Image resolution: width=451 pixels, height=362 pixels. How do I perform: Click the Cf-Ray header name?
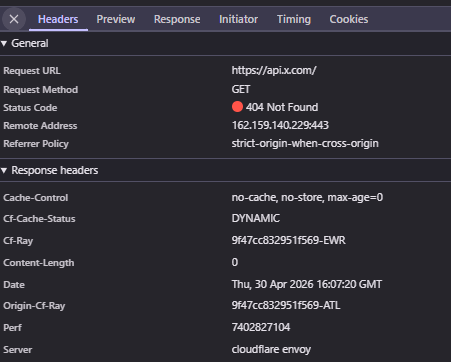pos(18,241)
